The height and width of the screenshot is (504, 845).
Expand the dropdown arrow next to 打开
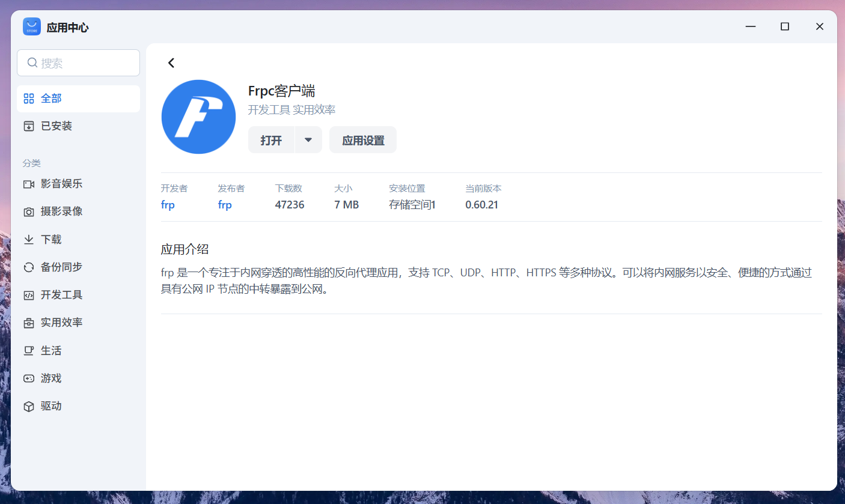(308, 140)
